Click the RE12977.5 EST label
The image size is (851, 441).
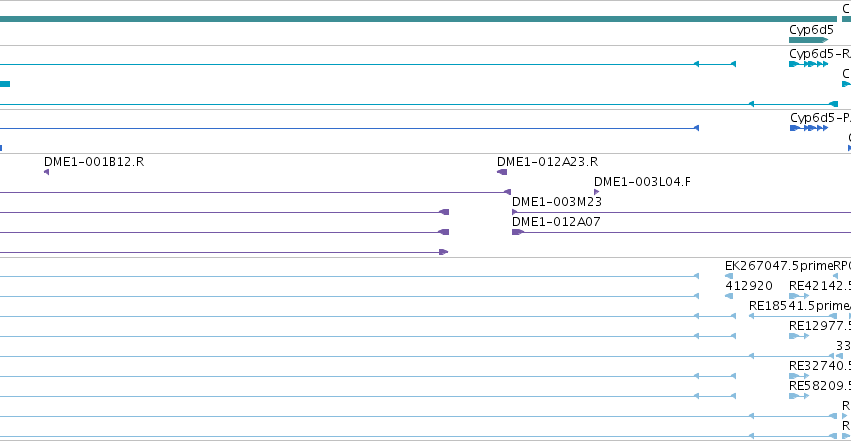click(820, 326)
